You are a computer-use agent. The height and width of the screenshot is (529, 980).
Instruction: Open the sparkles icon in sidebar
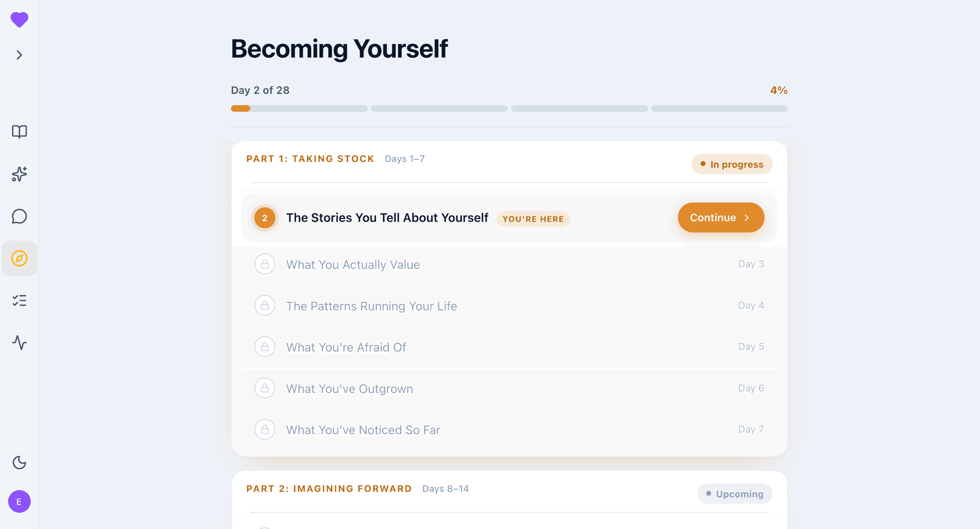(19, 174)
